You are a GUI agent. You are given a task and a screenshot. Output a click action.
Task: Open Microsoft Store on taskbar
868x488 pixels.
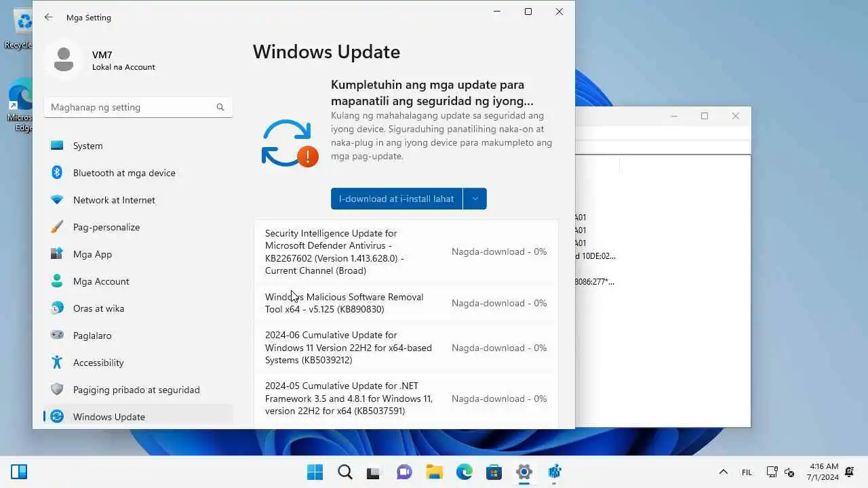(x=494, y=472)
